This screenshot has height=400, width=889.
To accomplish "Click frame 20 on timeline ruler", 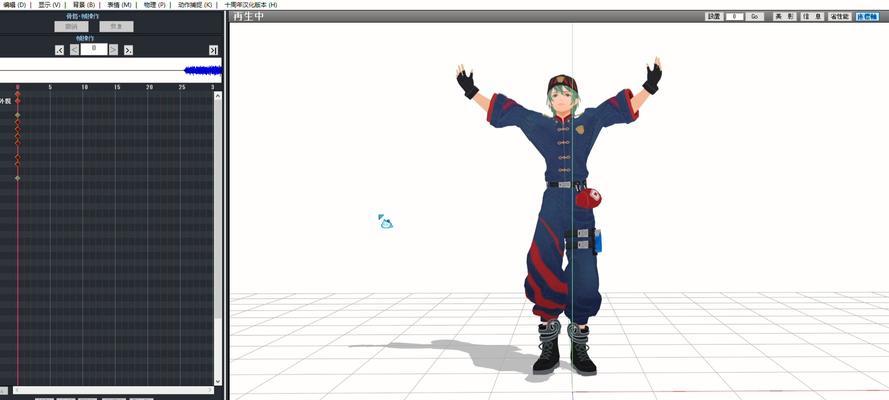I will [x=149, y=87].
